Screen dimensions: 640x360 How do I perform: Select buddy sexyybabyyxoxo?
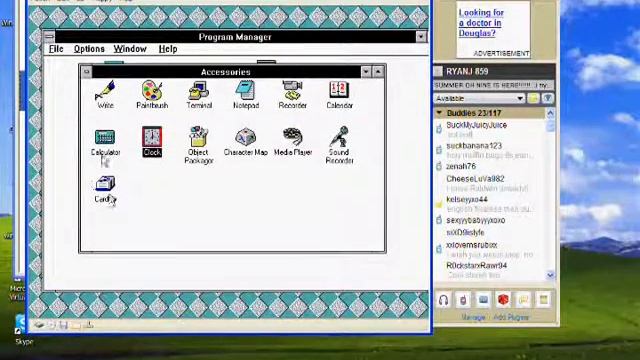click(476, 220)
